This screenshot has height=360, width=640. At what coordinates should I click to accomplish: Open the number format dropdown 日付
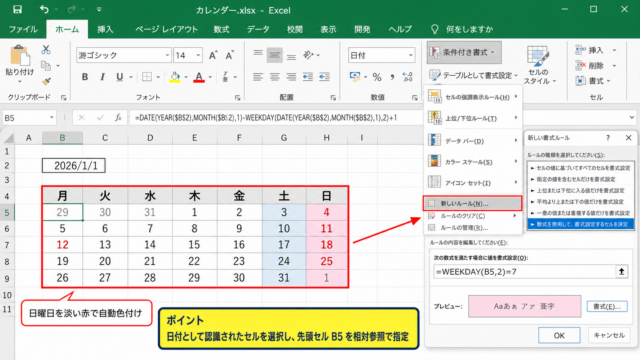pos(411,55)
